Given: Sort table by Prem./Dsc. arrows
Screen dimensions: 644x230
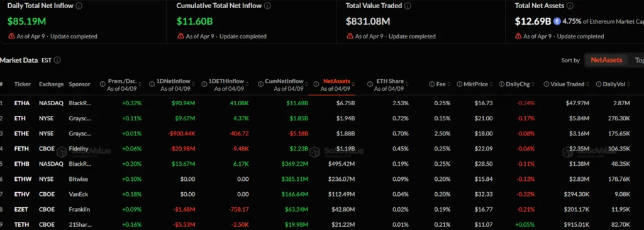Looking at the screenshot, I should point(140,84).
